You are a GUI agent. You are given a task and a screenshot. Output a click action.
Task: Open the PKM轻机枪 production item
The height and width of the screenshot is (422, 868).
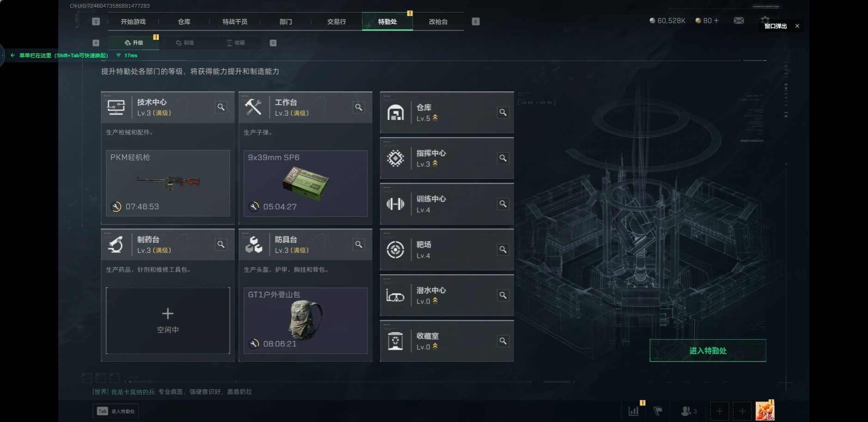point(168,183)
